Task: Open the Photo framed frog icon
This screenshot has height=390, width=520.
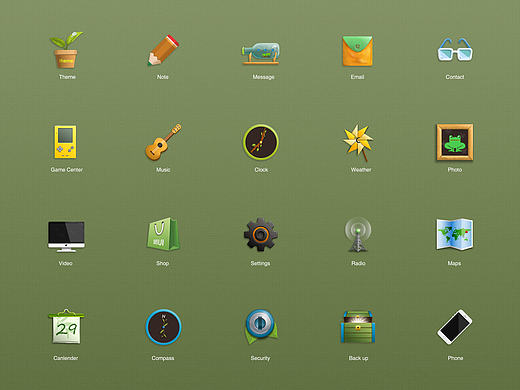Action: (x=455, y=142)
